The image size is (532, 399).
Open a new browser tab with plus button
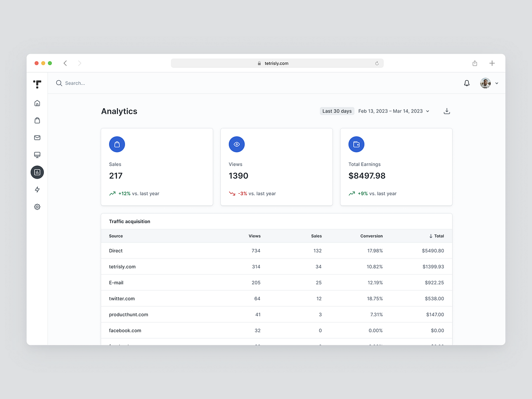point(492,63)
